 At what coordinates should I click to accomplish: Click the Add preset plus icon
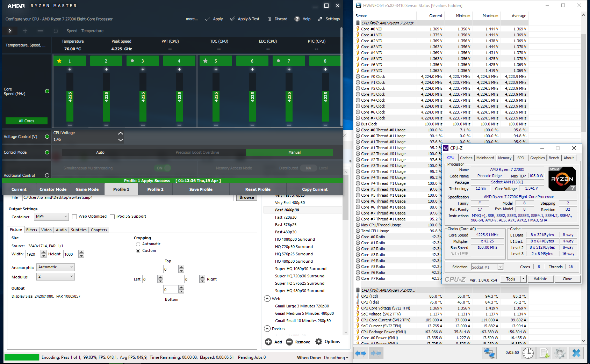pyautogui.click(x=268, y=342)
